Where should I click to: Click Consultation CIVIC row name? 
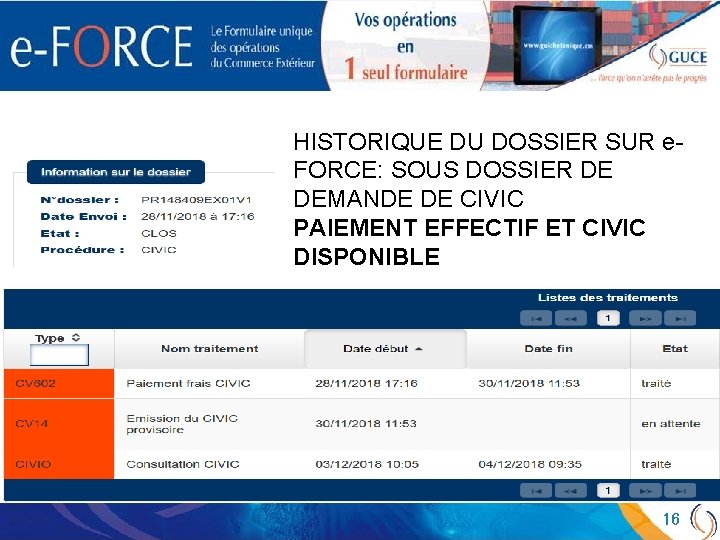183,464
